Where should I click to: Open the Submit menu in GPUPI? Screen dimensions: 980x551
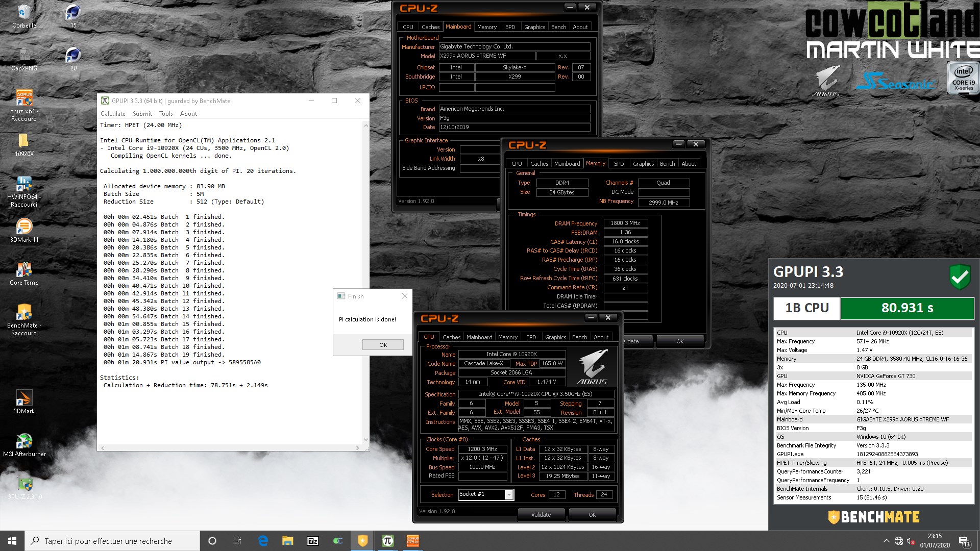[142, 114]
